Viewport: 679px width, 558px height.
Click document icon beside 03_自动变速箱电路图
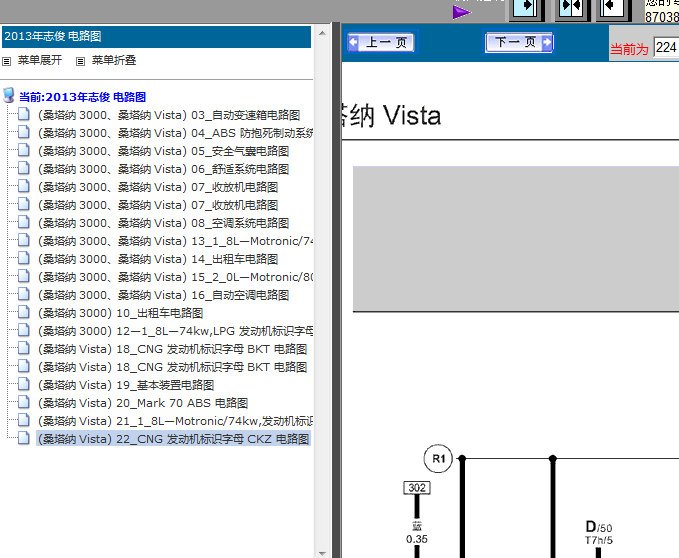[24, 114]
